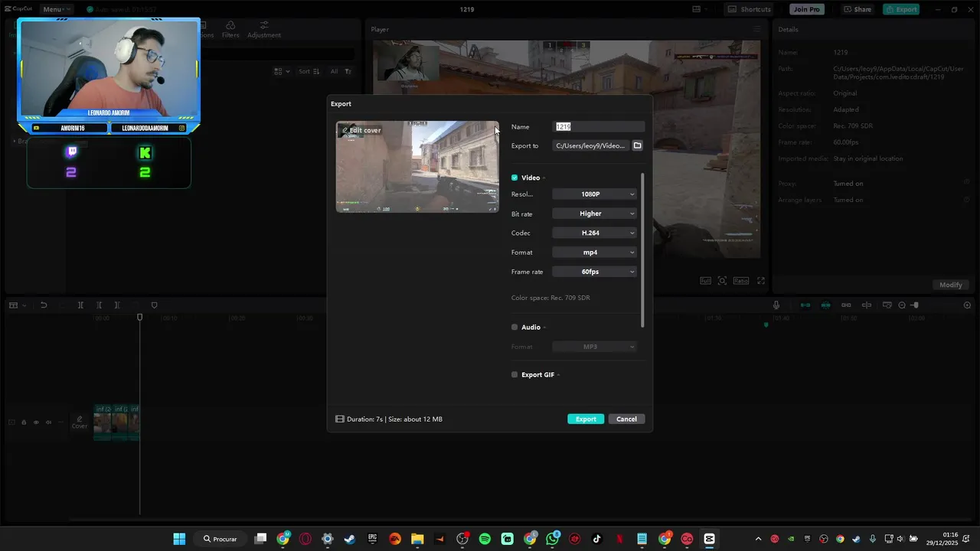Enable the Export GIF checkbox

point(514,375)
